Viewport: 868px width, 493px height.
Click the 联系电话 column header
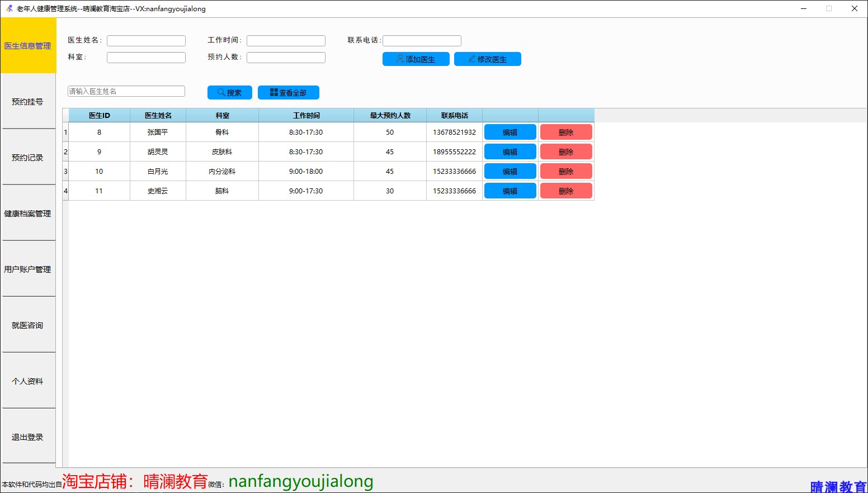[x=455, y=116]
